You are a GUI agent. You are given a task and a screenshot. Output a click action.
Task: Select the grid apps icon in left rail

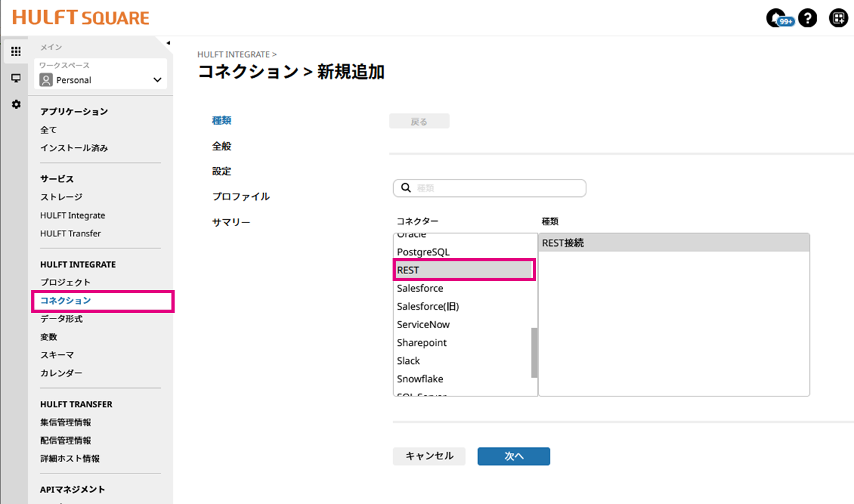point(16,52)
